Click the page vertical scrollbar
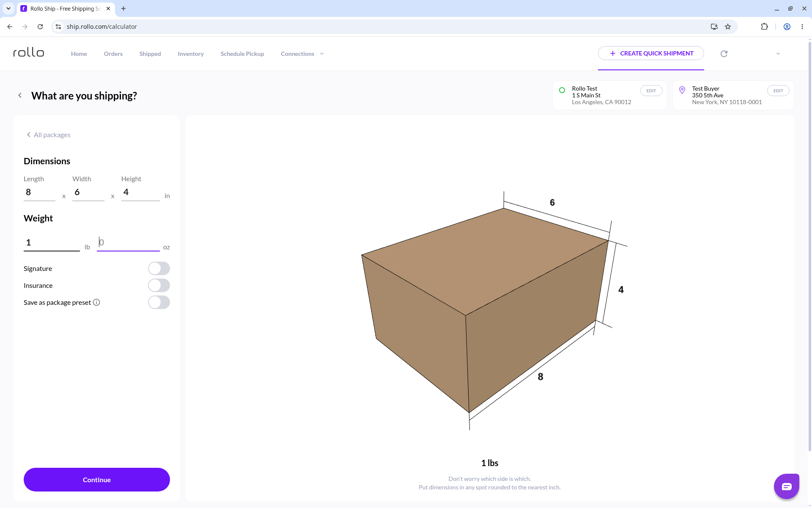 click(x=809, y=246)
